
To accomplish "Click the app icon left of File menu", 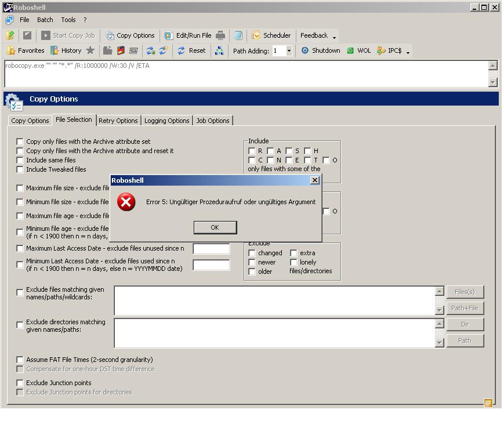I will 9,20.
